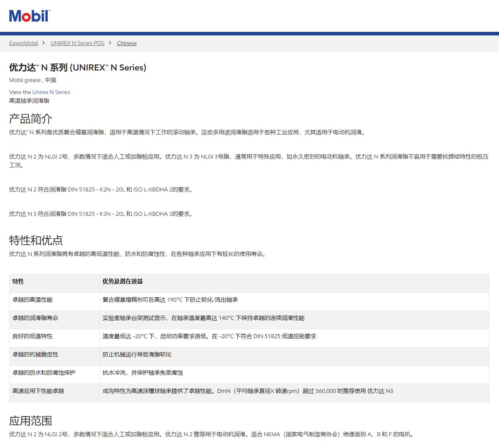
Task: Select the cell 卓越的高温性能
Action: point(54,302)
